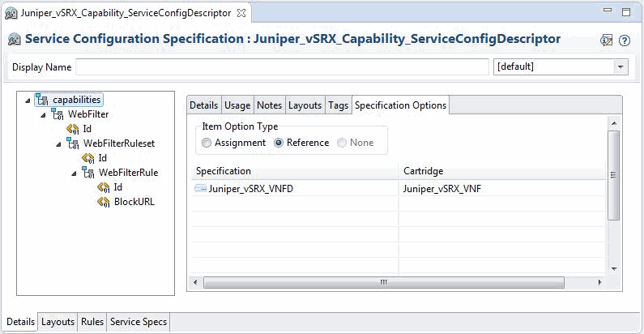Select the WebFilter tree item
The image size is (644, 334).
(88, 114)
